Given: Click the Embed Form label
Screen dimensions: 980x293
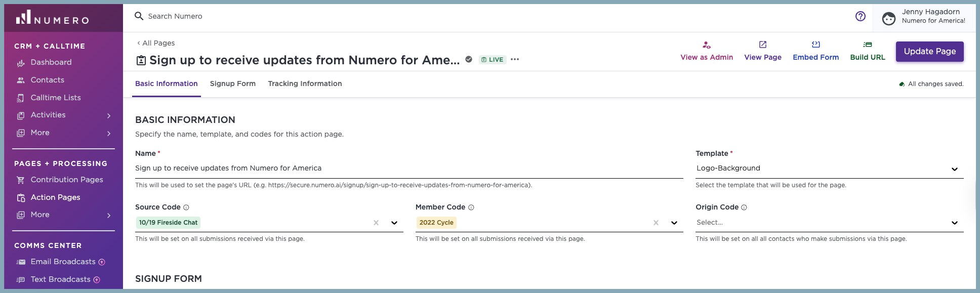Looking at the screenshot, I should point(816,58).
